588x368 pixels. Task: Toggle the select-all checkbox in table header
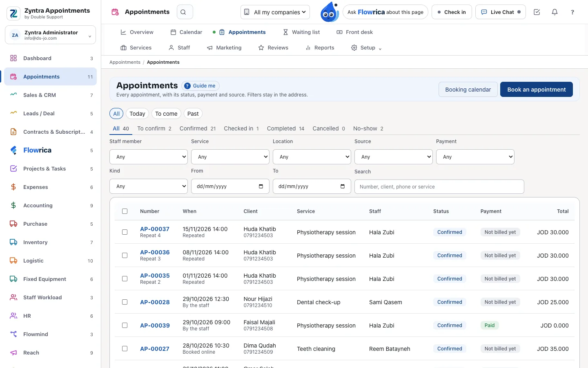125,211
